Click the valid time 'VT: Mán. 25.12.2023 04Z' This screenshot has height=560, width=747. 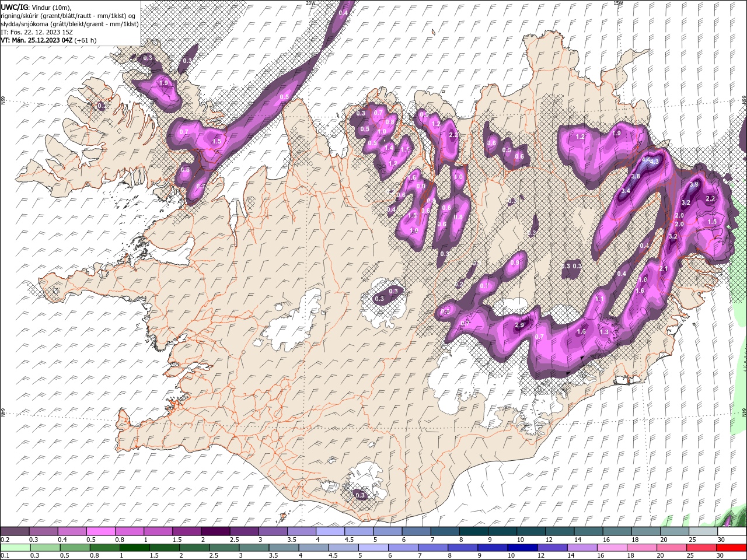pos(37,41)
